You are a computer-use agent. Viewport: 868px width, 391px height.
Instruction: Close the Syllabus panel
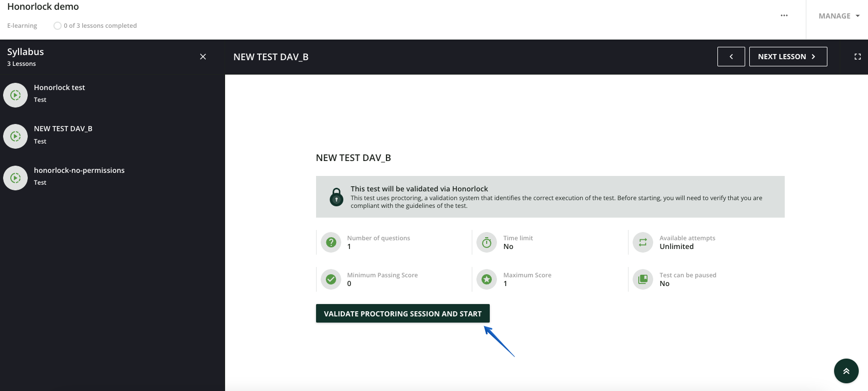[203, 57]
